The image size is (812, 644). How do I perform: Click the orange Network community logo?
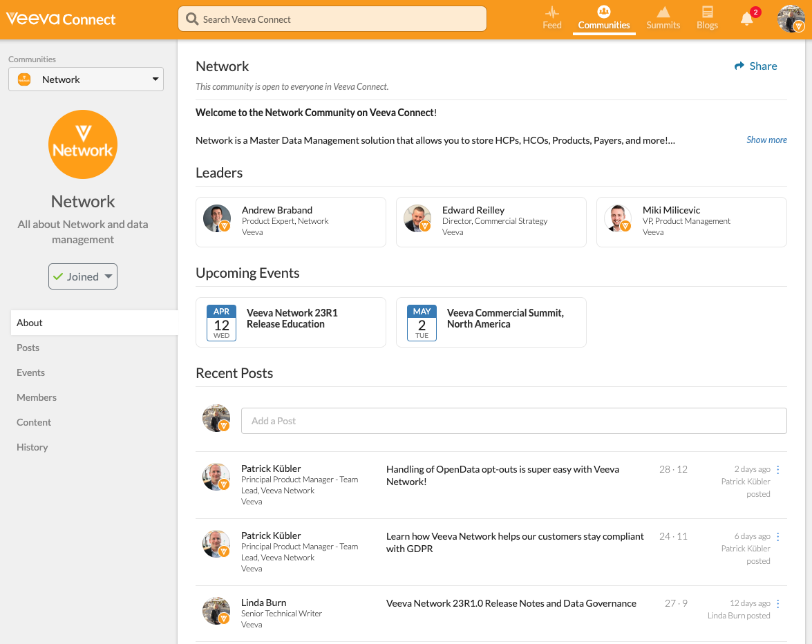click(x=83, y=144)
